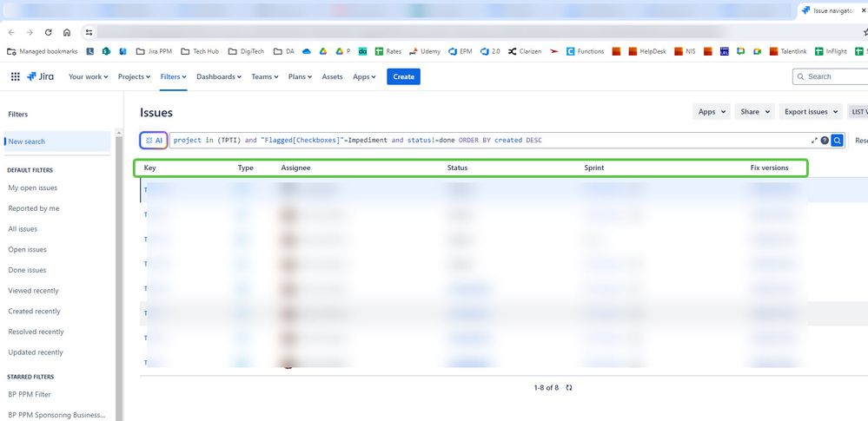868x421 pixels.
Task: Sort by the Key column header
Action: (150, 168)
